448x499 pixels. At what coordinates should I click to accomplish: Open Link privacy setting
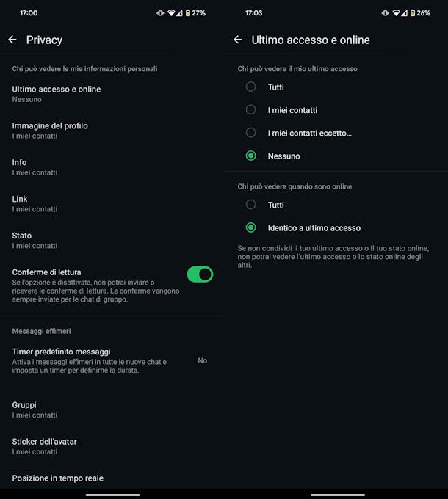35,203
